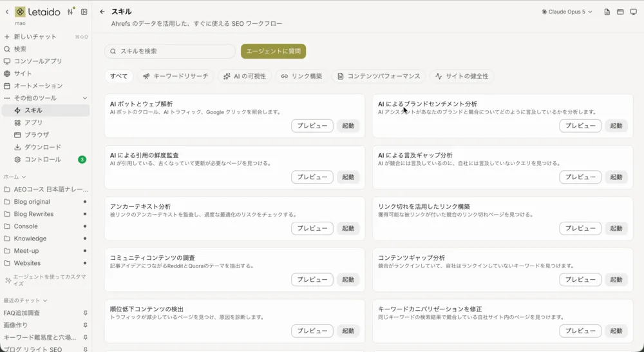Click the document icon in top-right

(x=607, y=12)
